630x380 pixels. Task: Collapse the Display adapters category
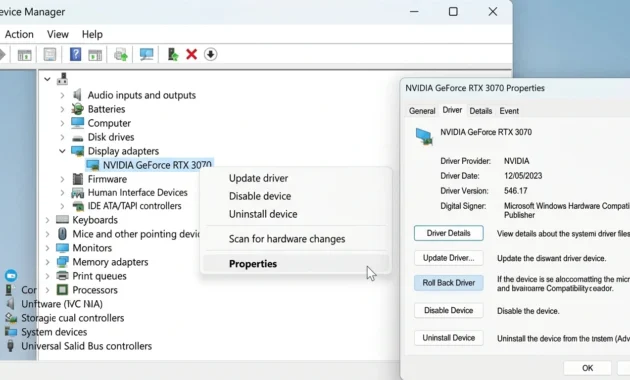pyautogui.click(x=62, y=151)
